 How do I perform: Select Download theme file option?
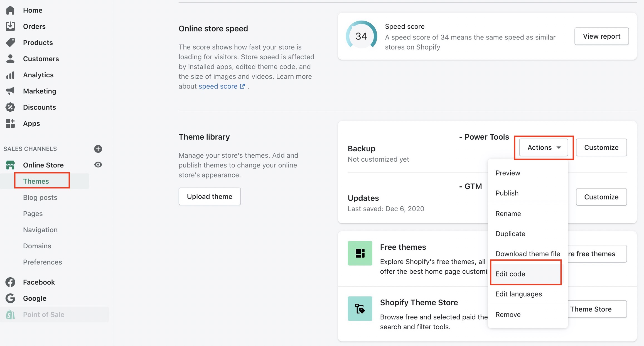(x=527, y=254)
